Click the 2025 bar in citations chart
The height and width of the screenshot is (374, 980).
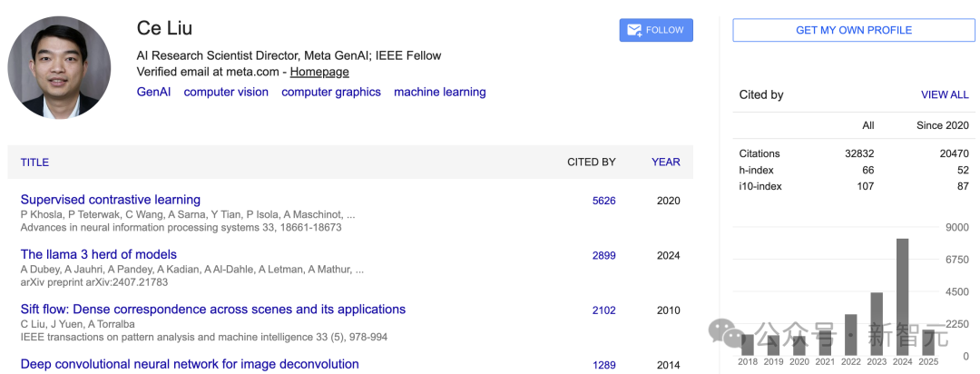click(x=928, y=343)
